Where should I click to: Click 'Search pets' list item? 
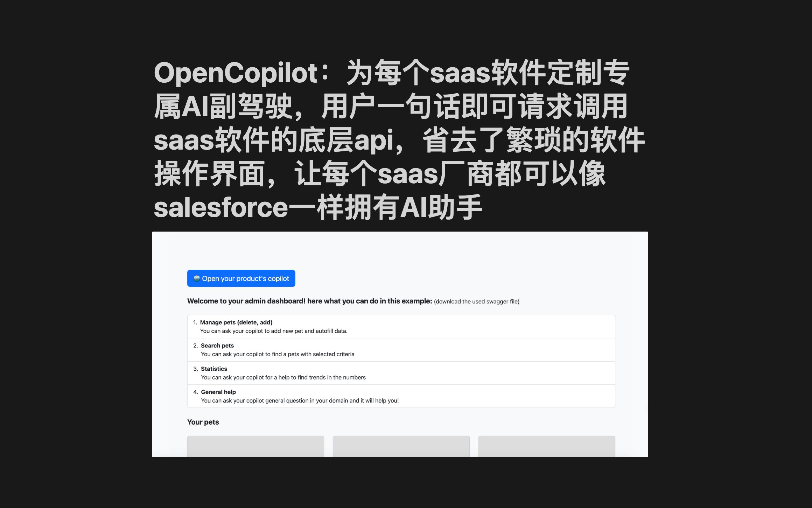click(217, 345)
